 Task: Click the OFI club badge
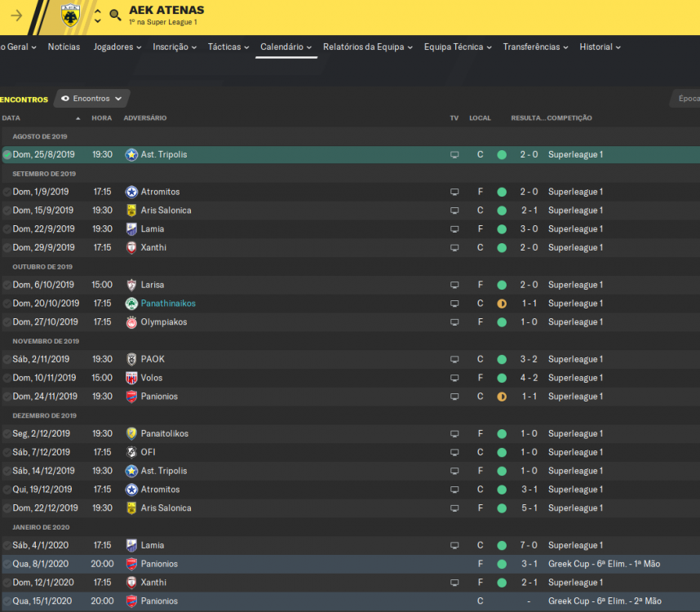131,453
